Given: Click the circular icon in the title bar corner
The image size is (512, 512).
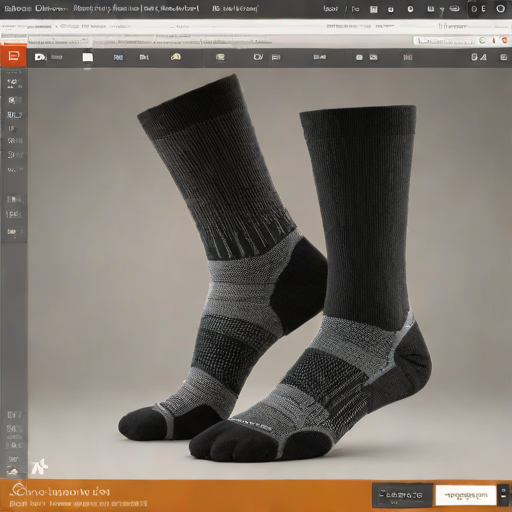Looking at the screenshot, I should [x=500, y=9].
